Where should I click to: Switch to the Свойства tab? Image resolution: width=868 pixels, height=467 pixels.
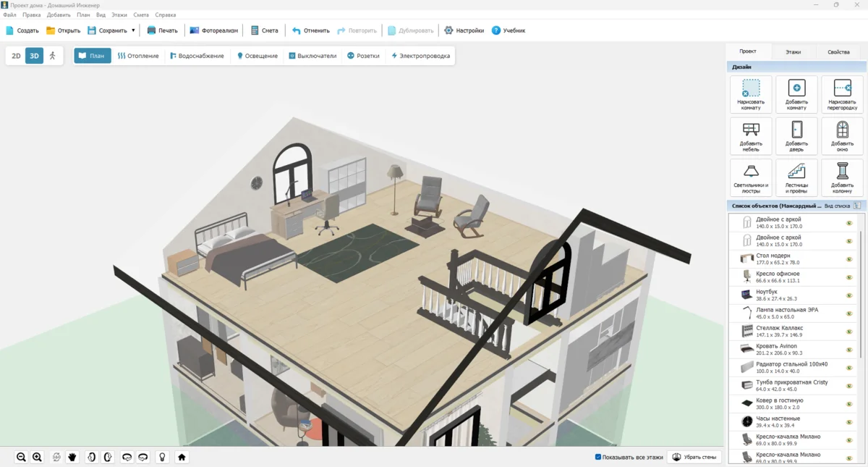(838, 52)
